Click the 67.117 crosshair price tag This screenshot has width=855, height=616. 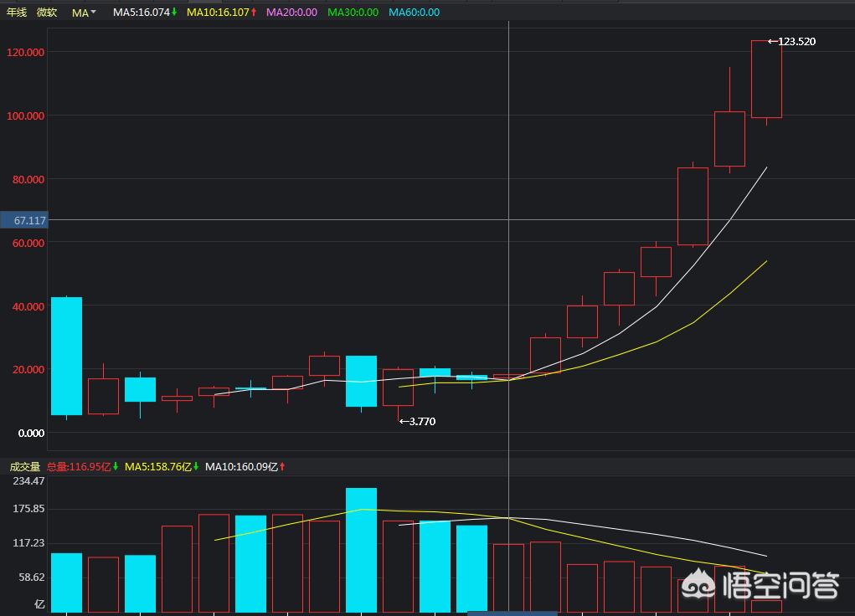tap(24, 220)
